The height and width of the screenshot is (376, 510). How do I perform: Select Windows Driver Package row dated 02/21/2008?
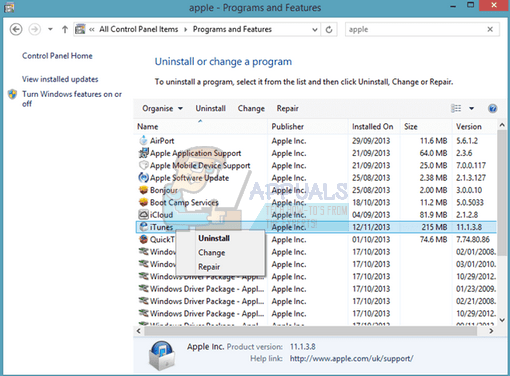(316, 301)
